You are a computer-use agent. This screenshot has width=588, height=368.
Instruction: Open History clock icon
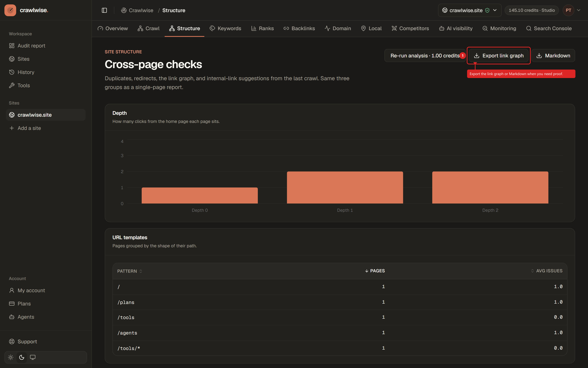click(12, 72)
